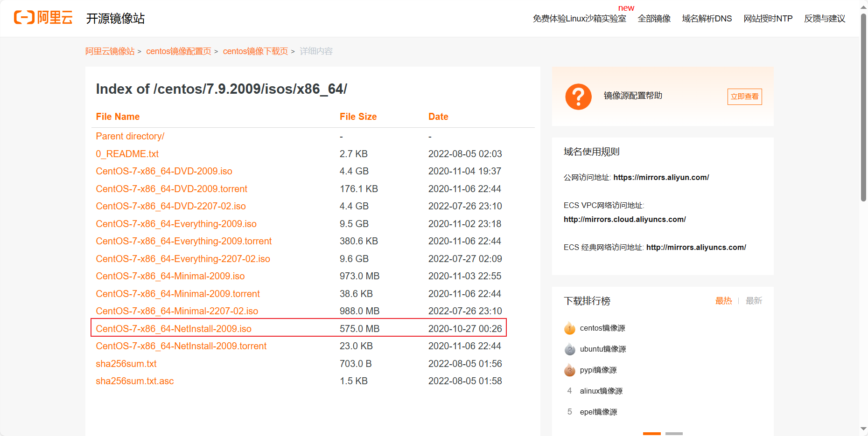868x436 pixels.
Task: Click the http://mirrors.aliyuncs.com/ address
Action: pyautogui.click(x=696, y=247)
